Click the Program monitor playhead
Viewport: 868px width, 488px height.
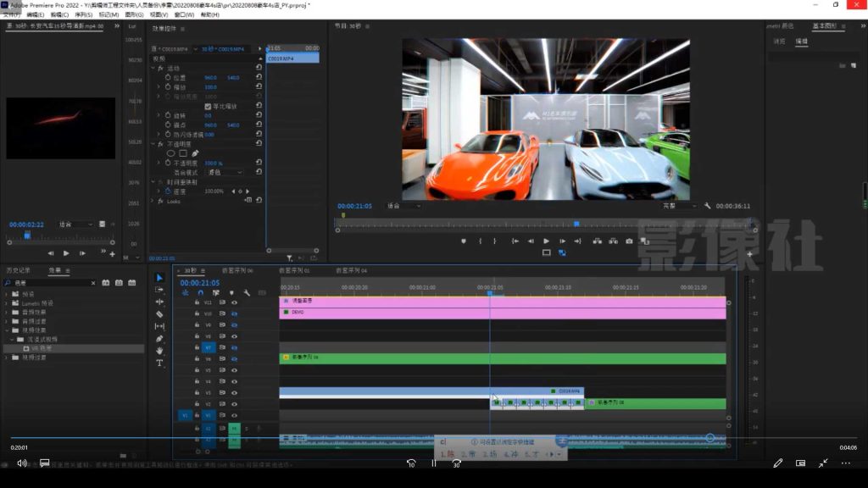(576, 224)
